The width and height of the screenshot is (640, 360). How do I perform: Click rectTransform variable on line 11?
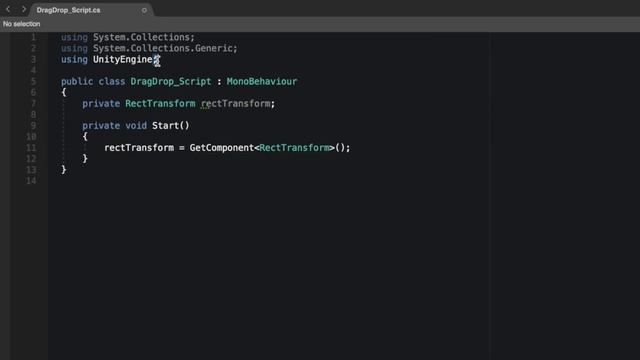[139, 148]
